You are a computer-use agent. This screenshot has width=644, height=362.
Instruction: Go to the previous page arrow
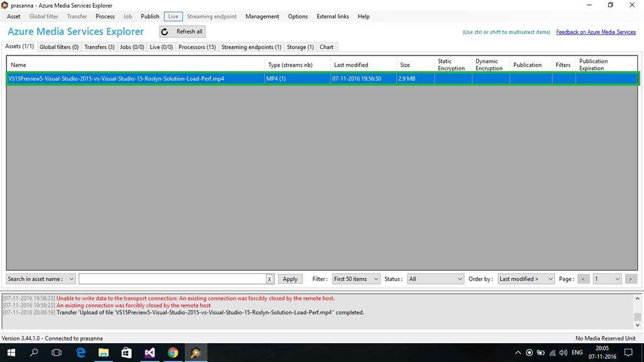(x=583, y=279)
